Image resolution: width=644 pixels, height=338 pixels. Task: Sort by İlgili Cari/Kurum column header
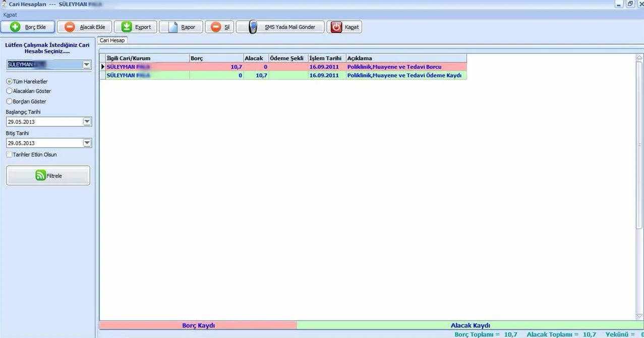pyautogui.click(x=147, y=58)
